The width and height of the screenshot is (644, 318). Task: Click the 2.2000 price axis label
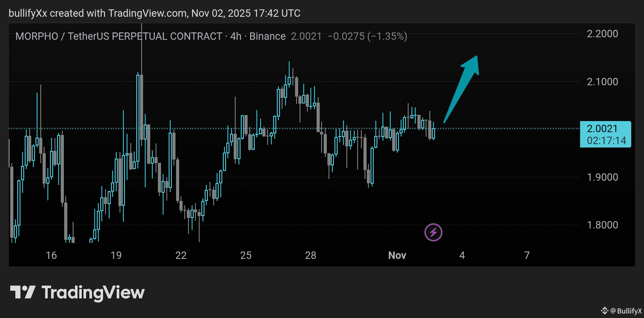click(x=602, y=34)
